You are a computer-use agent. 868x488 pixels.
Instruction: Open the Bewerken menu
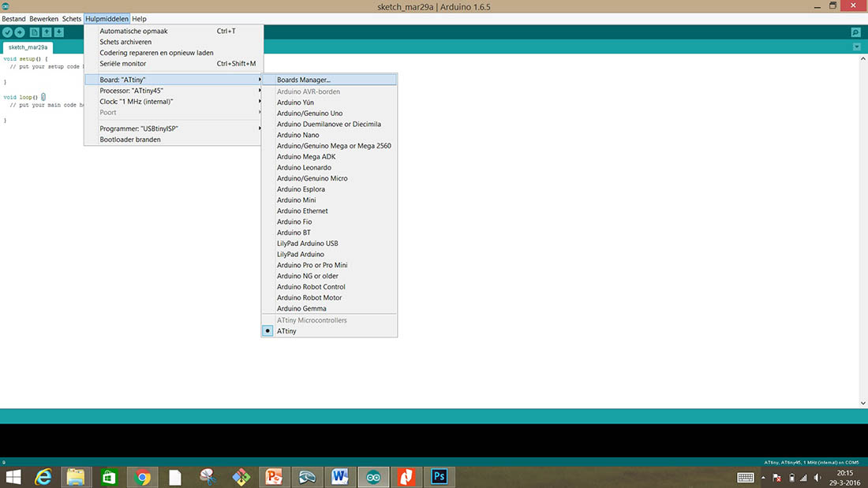(43, 19)
